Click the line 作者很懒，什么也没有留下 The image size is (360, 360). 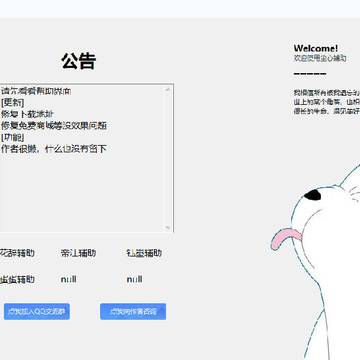pyautogui.click(x=54, y=149)
